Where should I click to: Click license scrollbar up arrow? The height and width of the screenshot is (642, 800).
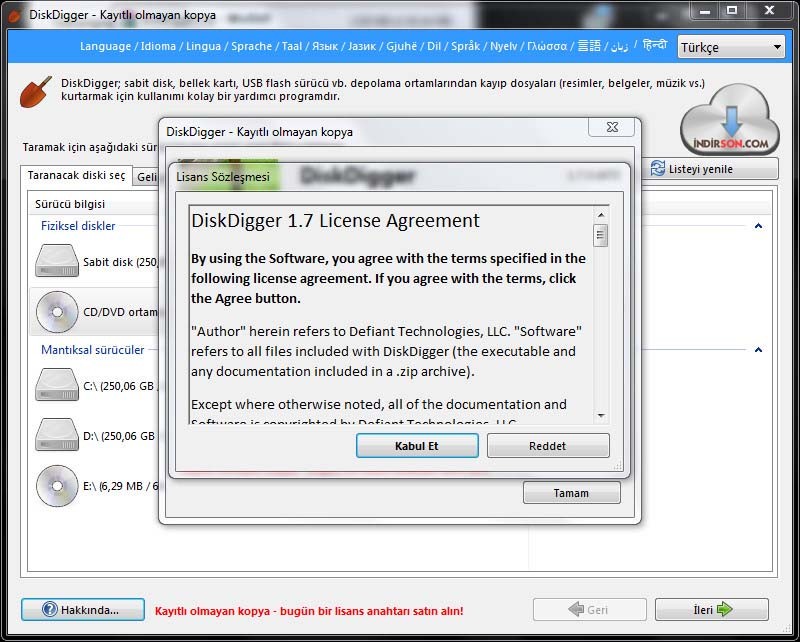[x=601, y=215]
